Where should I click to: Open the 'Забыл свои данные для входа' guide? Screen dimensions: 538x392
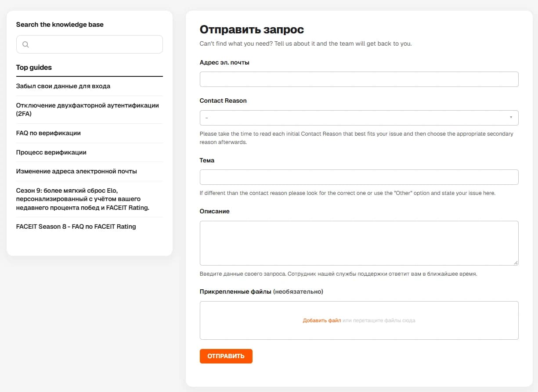point(63,86)
